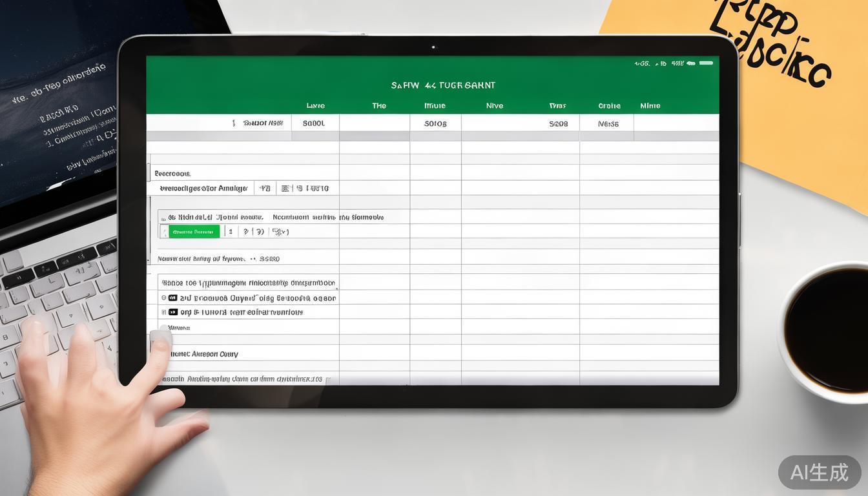This screenshot has width=868, height=496.
Task: Open the 'S800L' cell beside the first row label
Action: (x=315, y=123)
